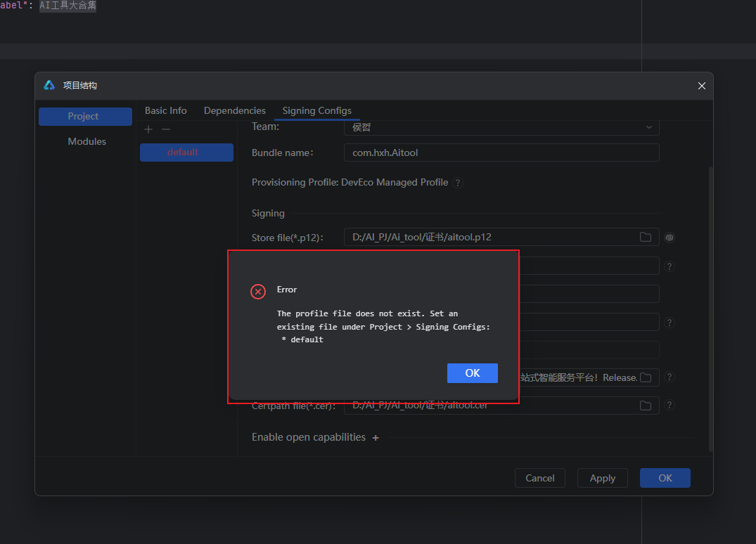
Task: Open the Certpath file browse folder icon
Action: tap(645, 406)
